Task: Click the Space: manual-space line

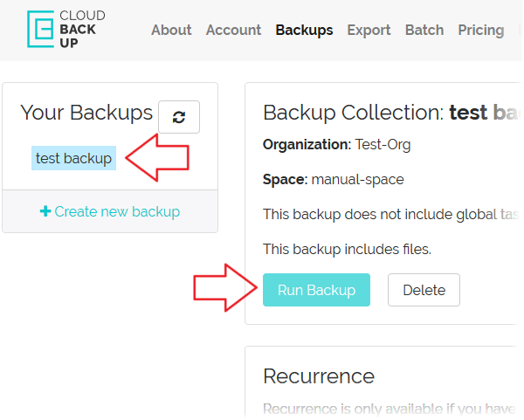Action: [x=333, y=179]
